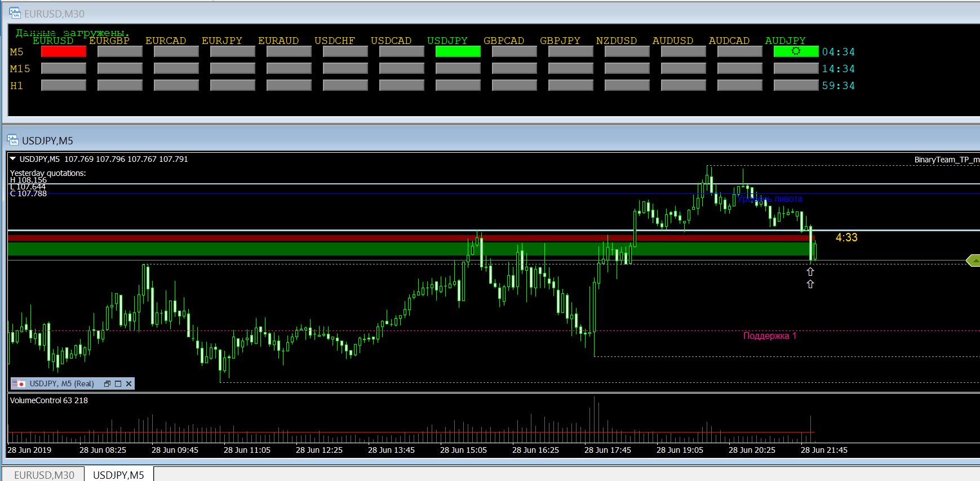Open the chart dropdown triangle beside USDJPY,M5 quotes
980x481 pixels.
[13, 159]
